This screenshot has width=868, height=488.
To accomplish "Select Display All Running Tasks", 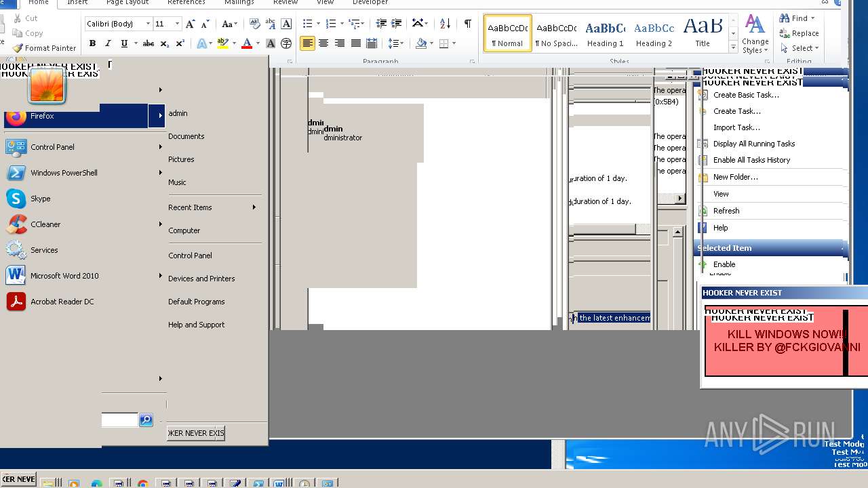I will click(754, 144).
